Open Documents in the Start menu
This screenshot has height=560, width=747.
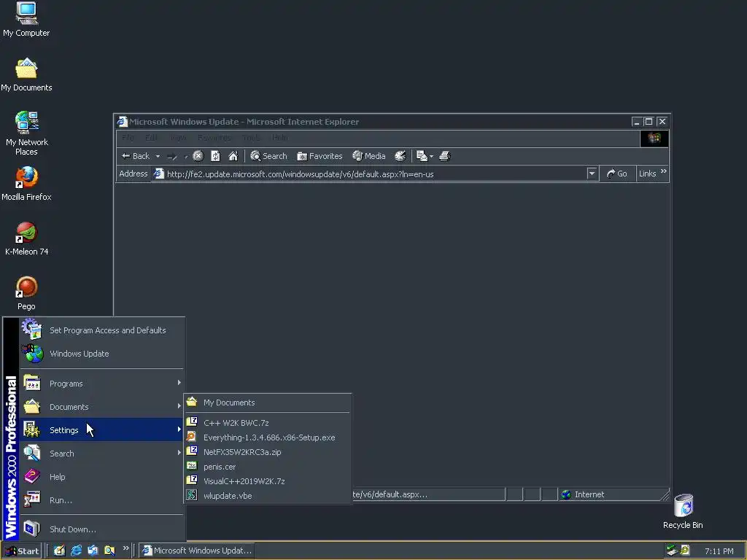pyautogui.click(x=102, y=407)
